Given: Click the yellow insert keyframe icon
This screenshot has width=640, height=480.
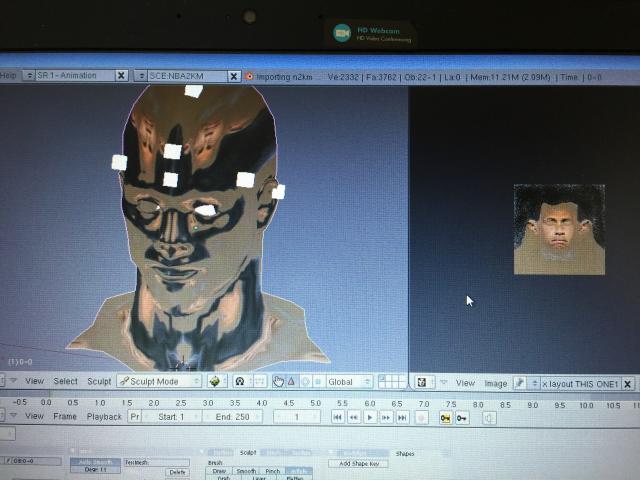Looking at the screenshot, I should coord(446,417).
